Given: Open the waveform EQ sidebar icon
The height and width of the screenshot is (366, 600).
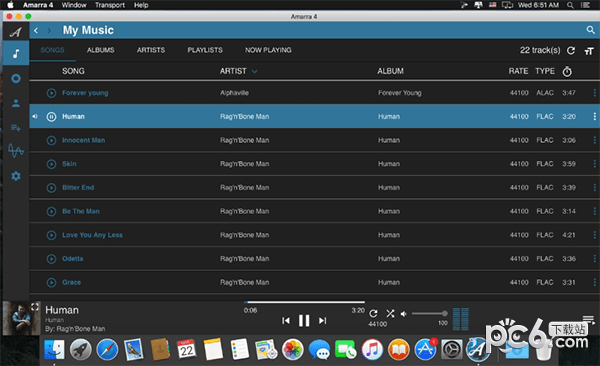Looking at the screenshot, I should click(16, 151).
